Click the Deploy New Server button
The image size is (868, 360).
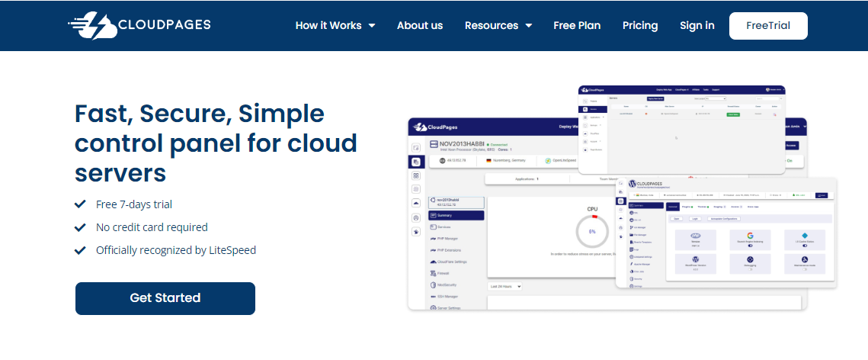point(655,98)
